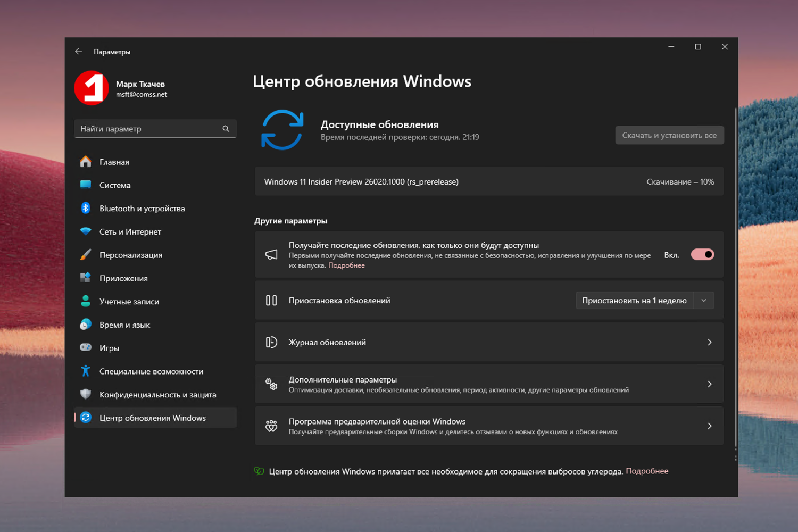Click the back arrow navigation icon
This screenshot has width=798, height=532.
click(x=78, y=51)
